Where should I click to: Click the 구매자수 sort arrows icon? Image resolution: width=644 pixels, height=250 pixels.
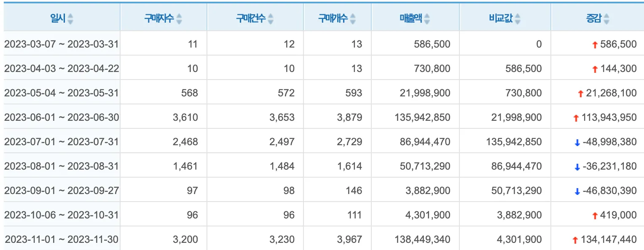click(179, 19)
